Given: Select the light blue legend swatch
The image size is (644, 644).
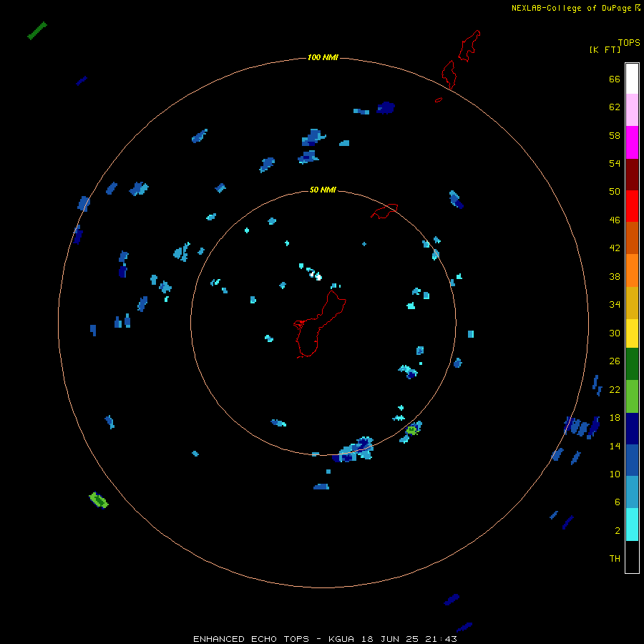Looking at the screenshot, I should pos(632,492).
